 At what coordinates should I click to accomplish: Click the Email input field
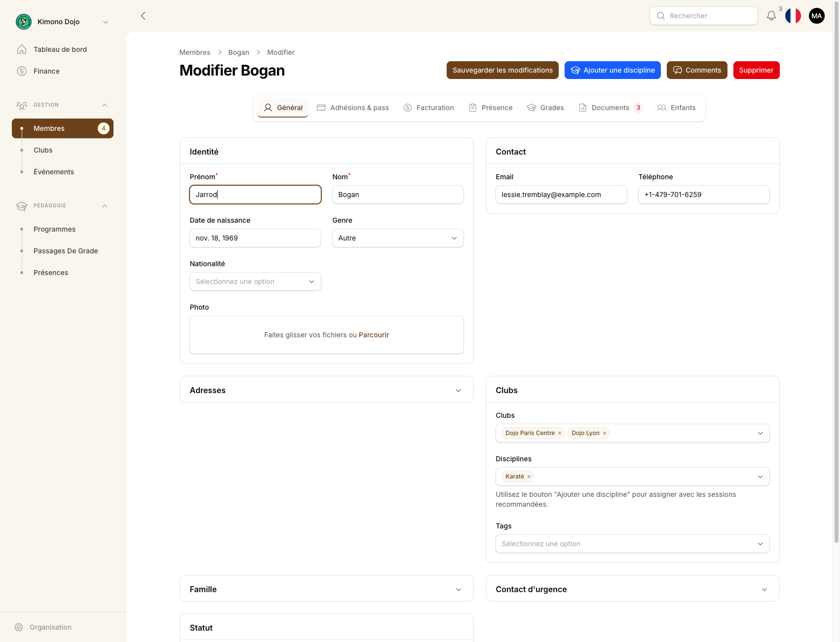tap(561, 195)
